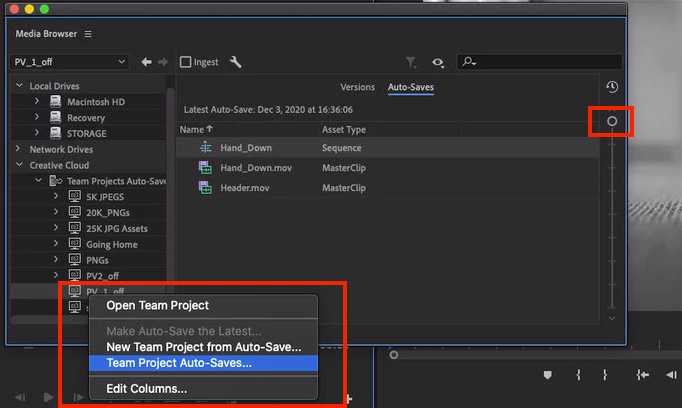Go to In point button

[x=642, y=375]
